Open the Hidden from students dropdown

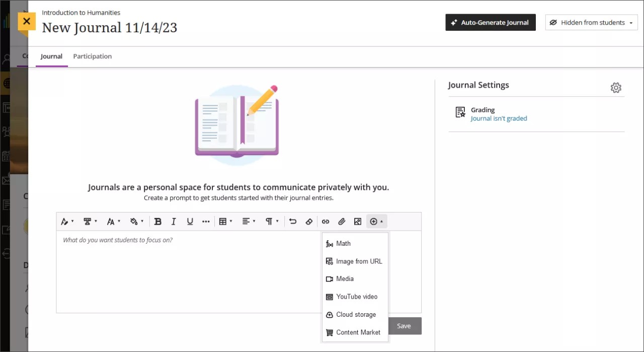(x=591, y=22)
